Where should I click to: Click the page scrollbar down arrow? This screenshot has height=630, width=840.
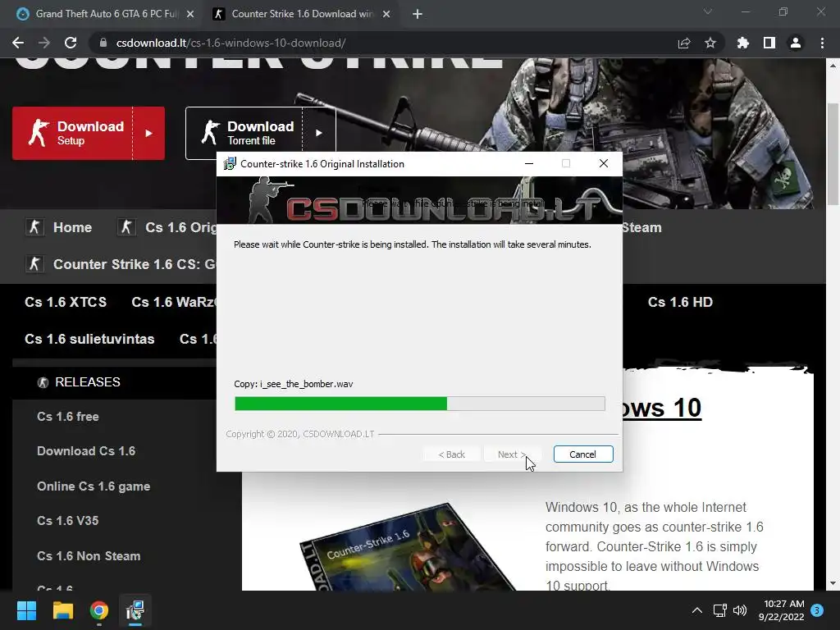(x=833, y=583)
